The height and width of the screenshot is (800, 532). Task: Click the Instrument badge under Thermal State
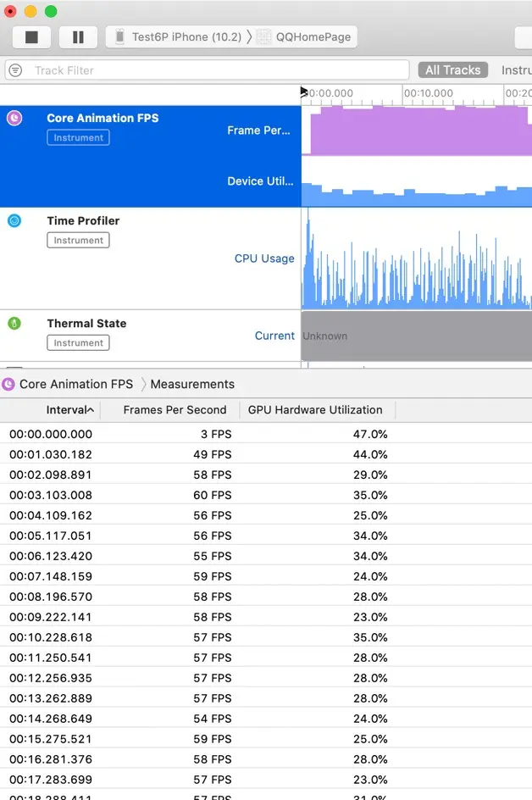(x=78, y=343)
